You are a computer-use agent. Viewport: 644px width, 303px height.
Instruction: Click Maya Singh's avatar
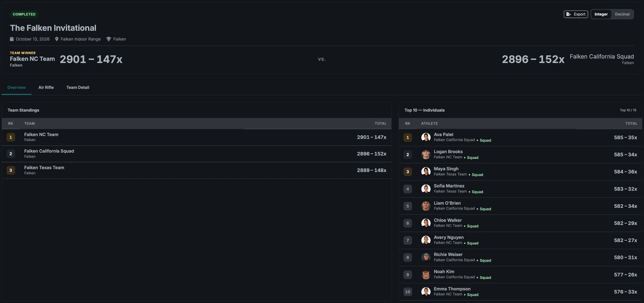click(426, 172)
